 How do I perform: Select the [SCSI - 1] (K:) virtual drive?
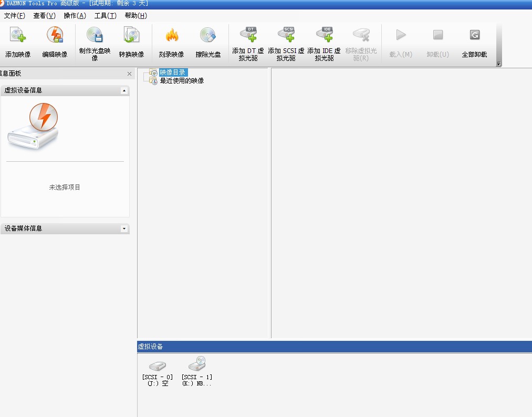197,371
